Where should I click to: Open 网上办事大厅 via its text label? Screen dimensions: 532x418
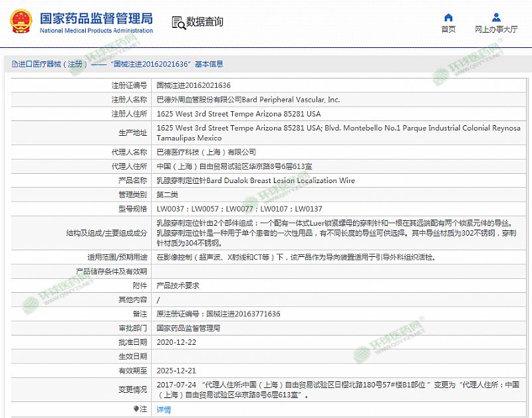coord(496,29)
